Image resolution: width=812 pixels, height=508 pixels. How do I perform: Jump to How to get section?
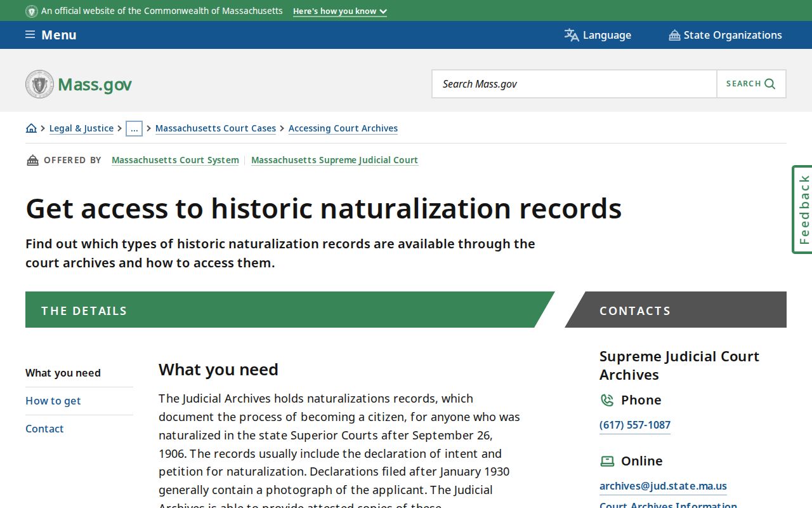click(x=53, y=401)
